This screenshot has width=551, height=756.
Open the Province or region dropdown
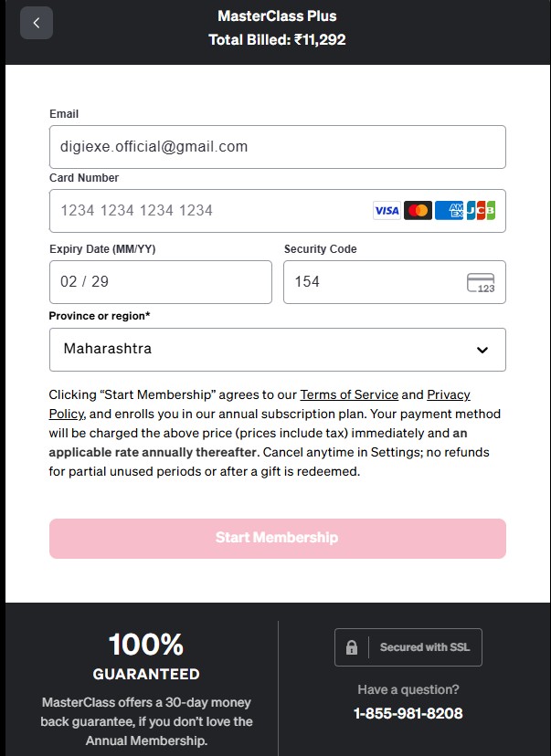[277, 350]
